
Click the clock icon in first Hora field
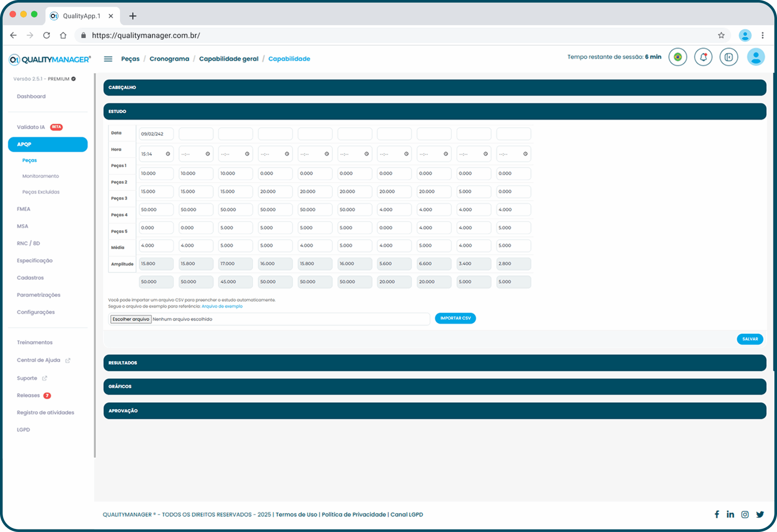(x=168, y=154)
